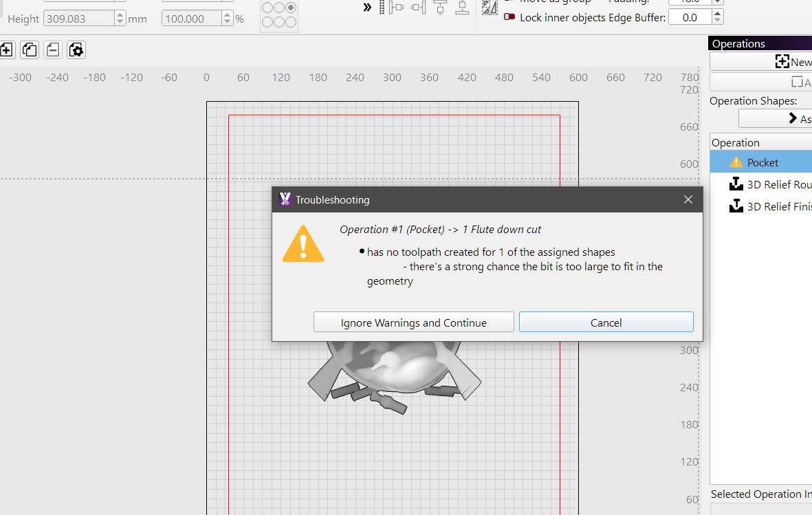Click the Height input field
Viewport: 812px width, 515px height.
click(78, 19)
